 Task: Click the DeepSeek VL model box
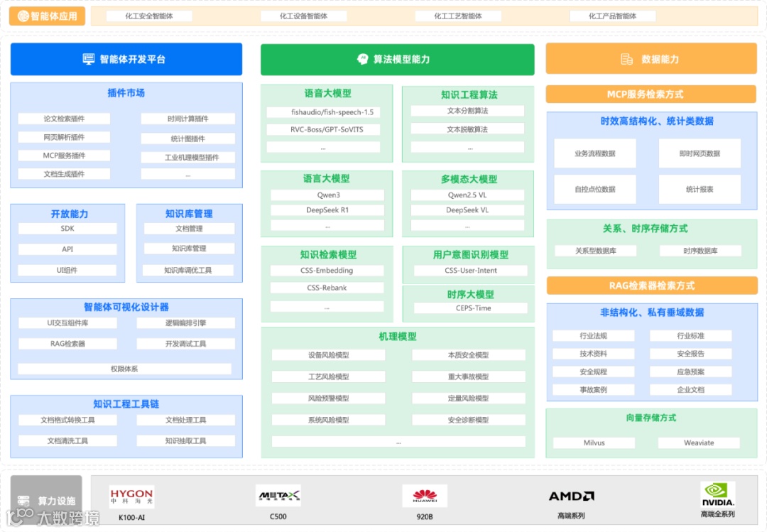coord(467,210)
